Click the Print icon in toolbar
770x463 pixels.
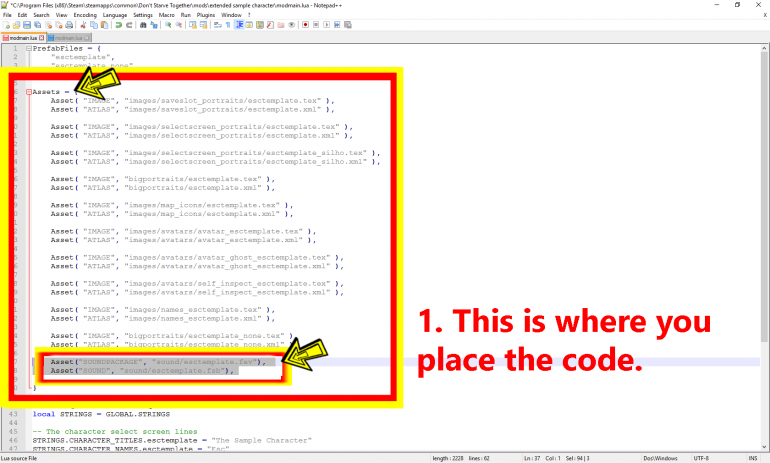tap(69, 25)
